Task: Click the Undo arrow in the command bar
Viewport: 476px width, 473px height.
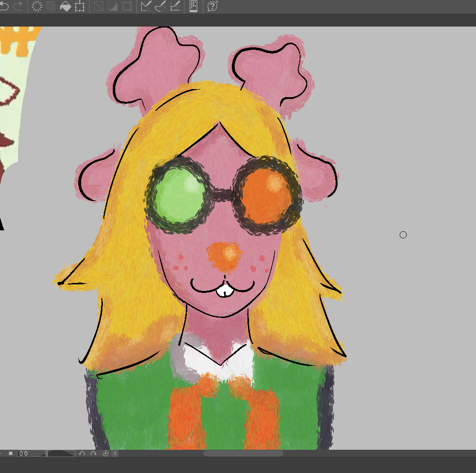Action: click(4, 6)
